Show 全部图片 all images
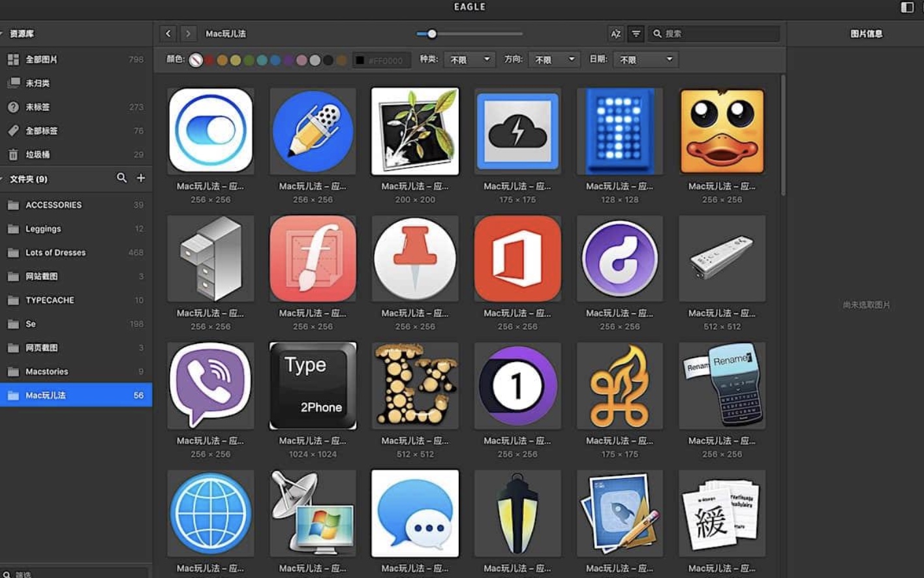 [76, 59]
